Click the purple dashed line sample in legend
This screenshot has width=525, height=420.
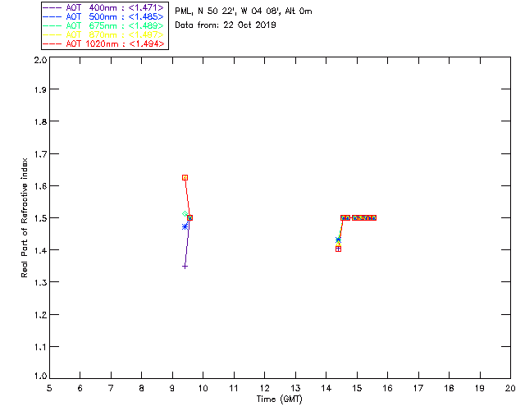52,7
